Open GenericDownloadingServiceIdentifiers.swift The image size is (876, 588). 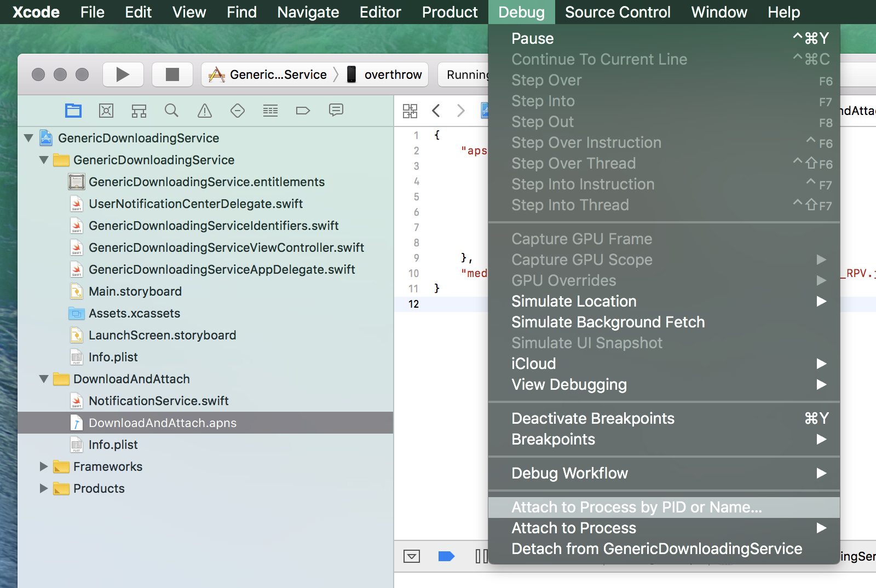(x=205, y=226)
